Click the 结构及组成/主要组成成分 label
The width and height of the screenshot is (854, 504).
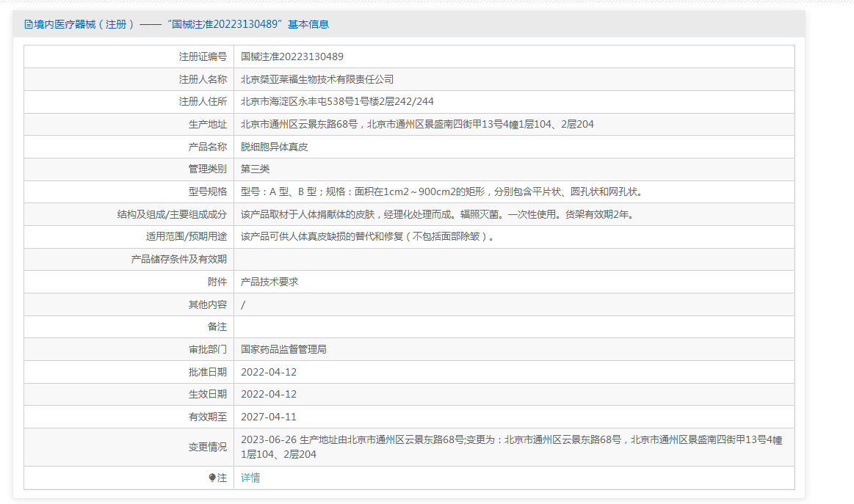click(172, 214)
